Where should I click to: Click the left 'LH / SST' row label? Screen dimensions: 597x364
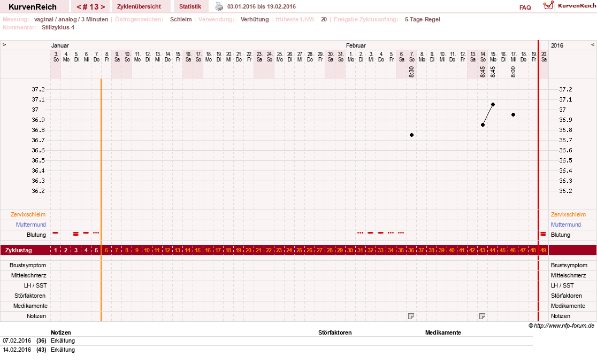[x=35, y=285]
